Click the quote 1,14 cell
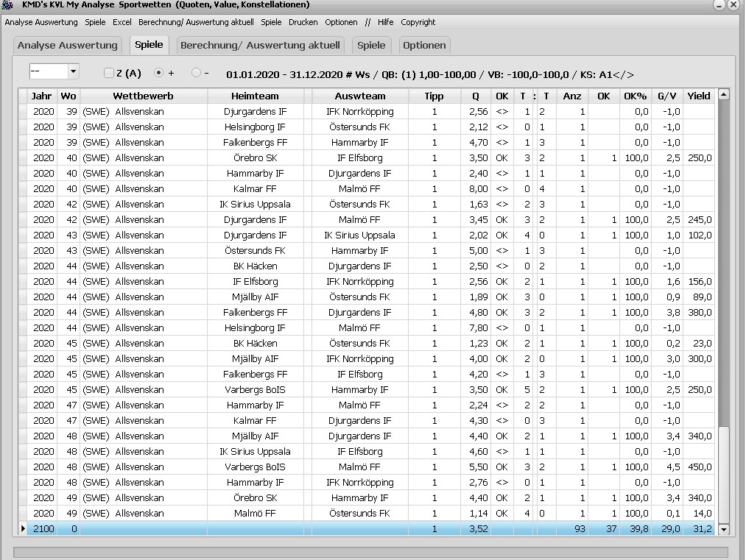This screenshot has width=746, height=560. pos(476,514)
